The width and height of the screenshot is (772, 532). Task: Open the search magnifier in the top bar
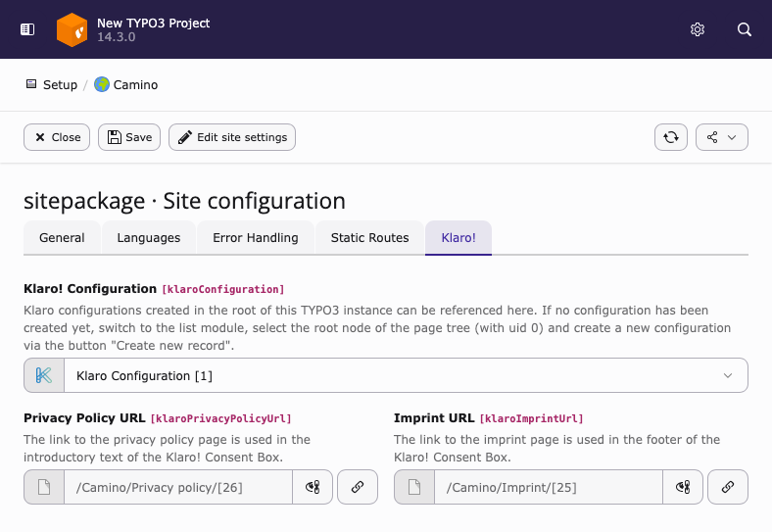pyautogui.click(x=745, y=29)
